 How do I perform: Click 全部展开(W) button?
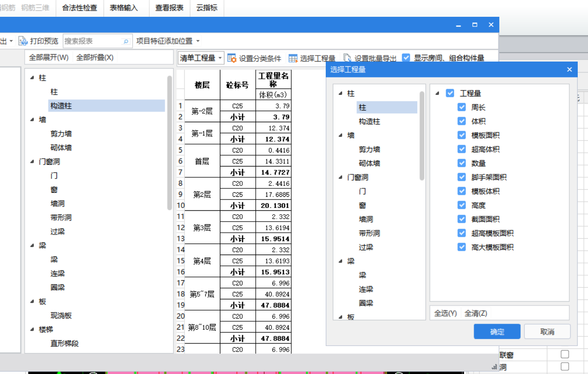49,57
